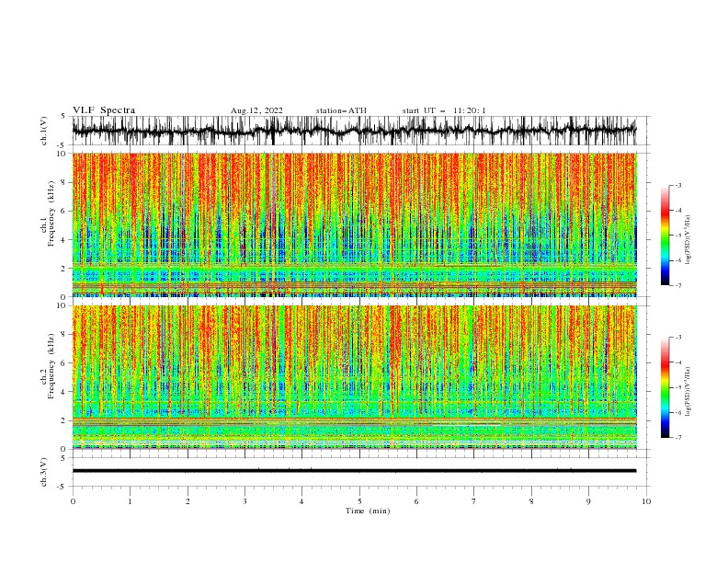The width and height of the screenshot is (728, 563).
Task: Click the date label 'Aug.12, 2022'
Action: point(256,110)
